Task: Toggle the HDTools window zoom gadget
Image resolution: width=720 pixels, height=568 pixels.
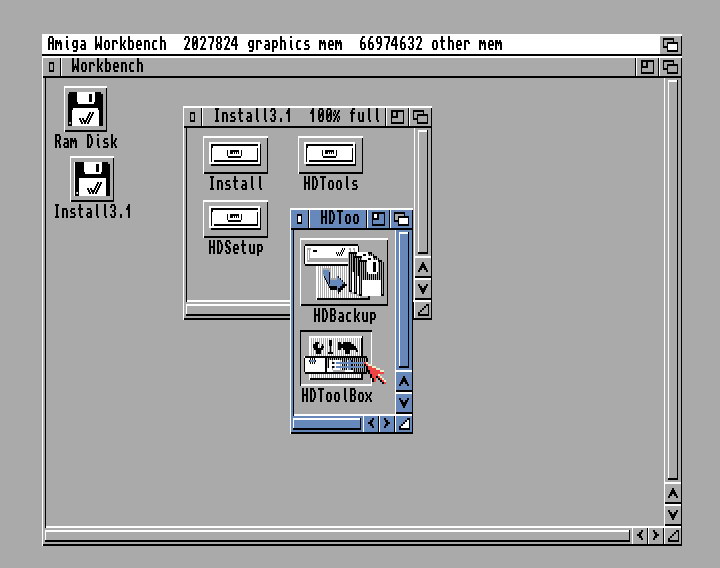Action: tap(379, 219)
